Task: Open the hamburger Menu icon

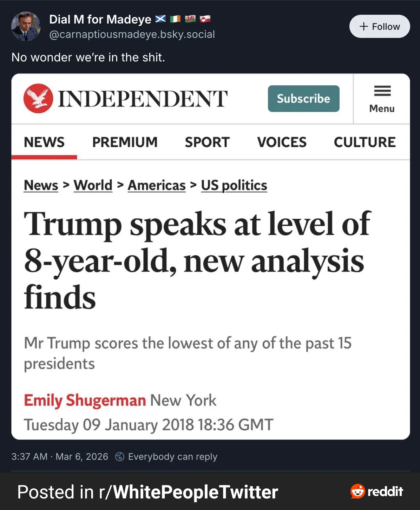Action: (x=382, y=91)
